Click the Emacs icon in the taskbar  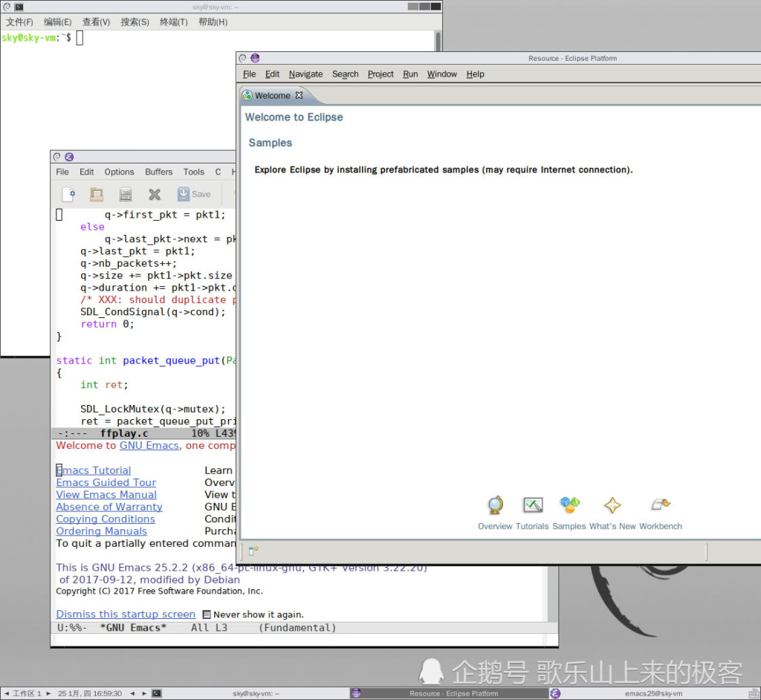[x=555, y=693]
